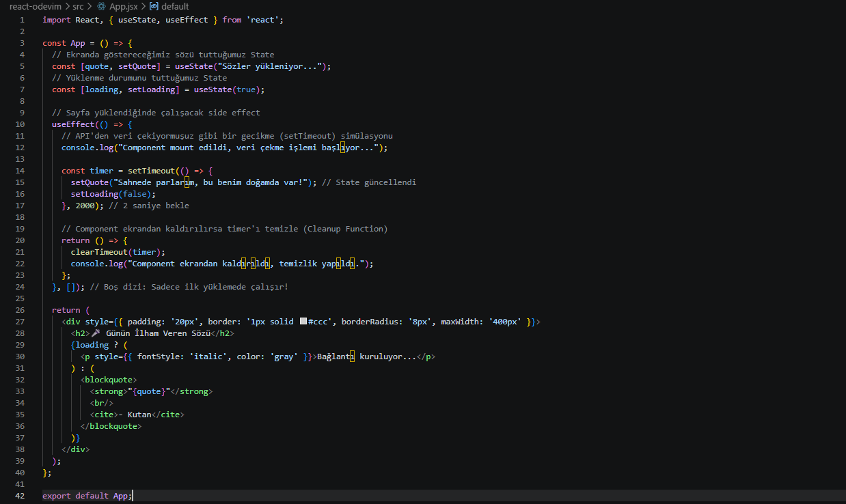Click line number 14 in the gutter

[20, 171]
